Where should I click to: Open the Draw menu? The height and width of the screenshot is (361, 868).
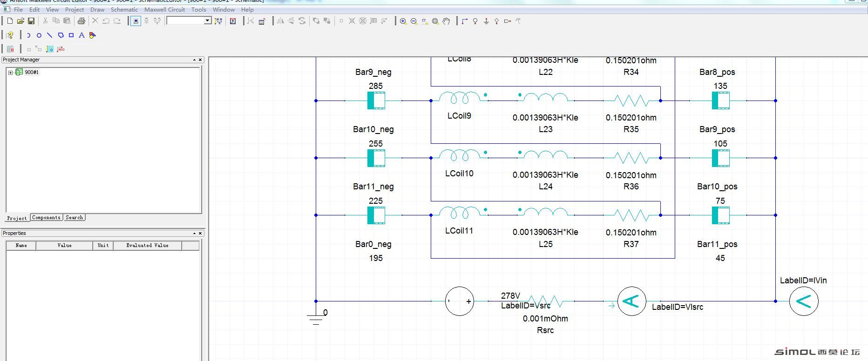click(x=97, y=9)
